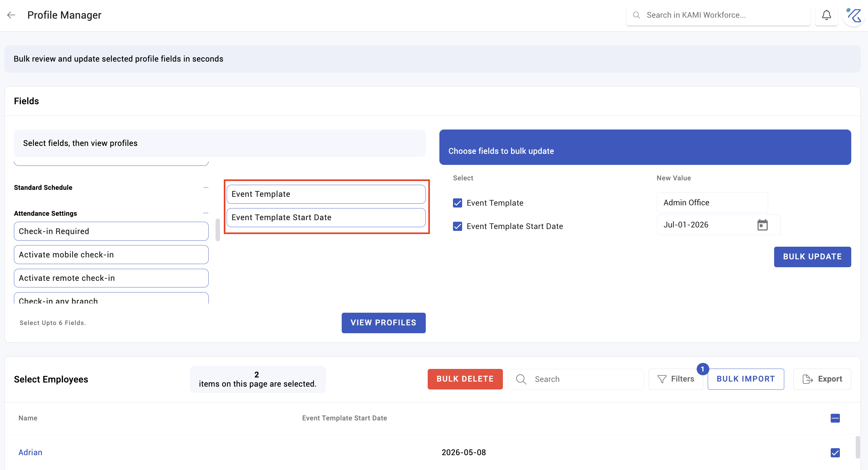
Task: Toggle the select-all header checkbox
Action: coord(835,418)
